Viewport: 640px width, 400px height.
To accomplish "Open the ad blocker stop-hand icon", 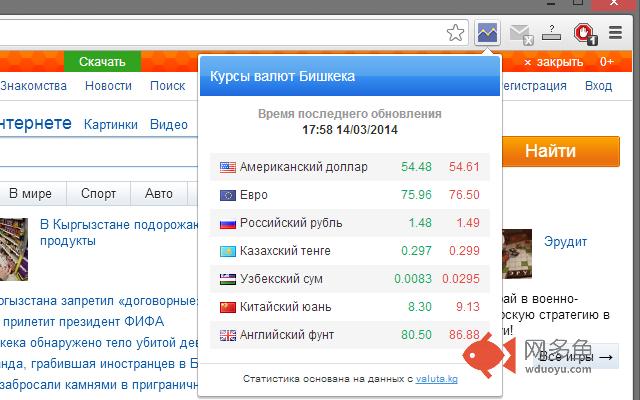I will 585,33.
